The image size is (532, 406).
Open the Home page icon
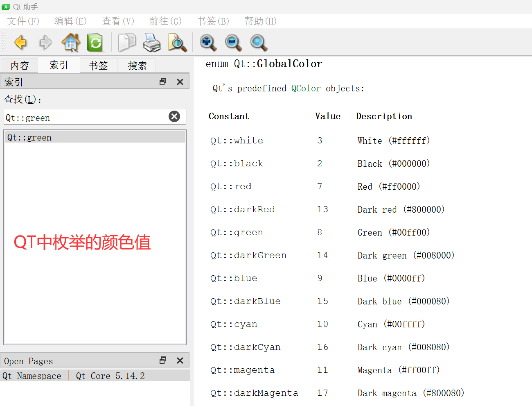click(x=71, y=42)
